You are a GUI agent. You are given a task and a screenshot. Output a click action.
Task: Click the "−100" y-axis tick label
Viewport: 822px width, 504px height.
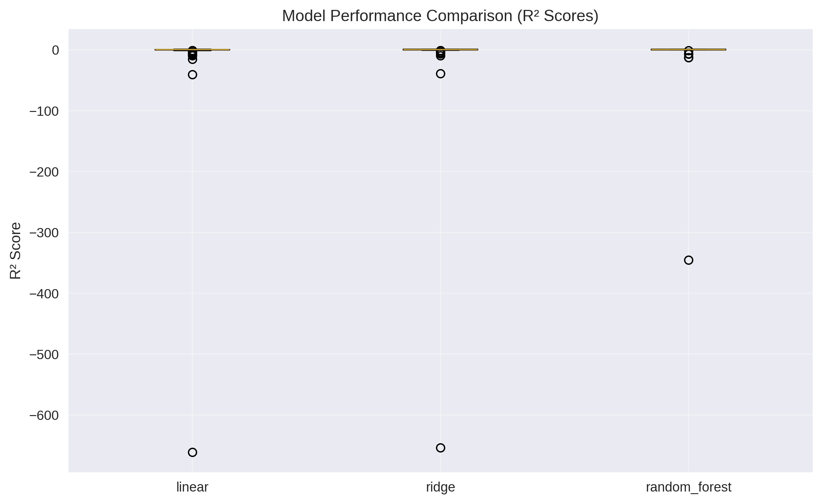[x=44, y=111]
